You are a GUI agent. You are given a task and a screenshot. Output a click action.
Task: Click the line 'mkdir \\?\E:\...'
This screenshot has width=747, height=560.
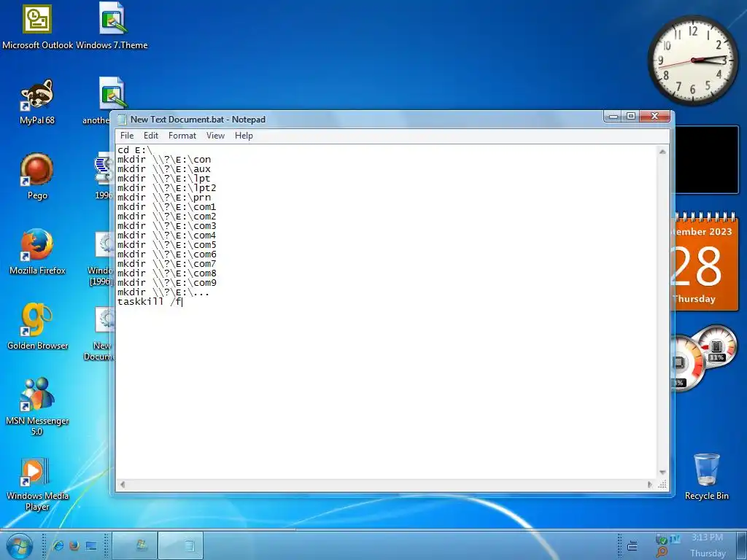coord(163,292)
